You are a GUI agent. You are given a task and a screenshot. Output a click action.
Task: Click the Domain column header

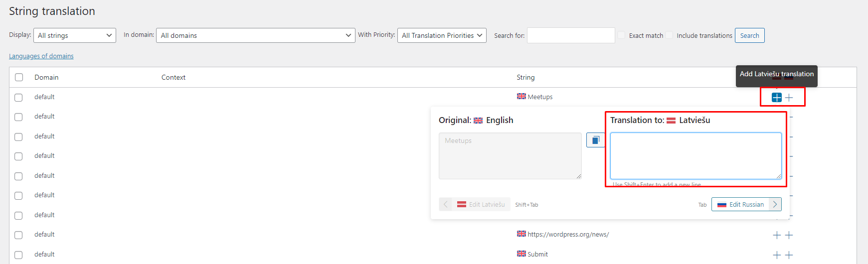point(46,77)
